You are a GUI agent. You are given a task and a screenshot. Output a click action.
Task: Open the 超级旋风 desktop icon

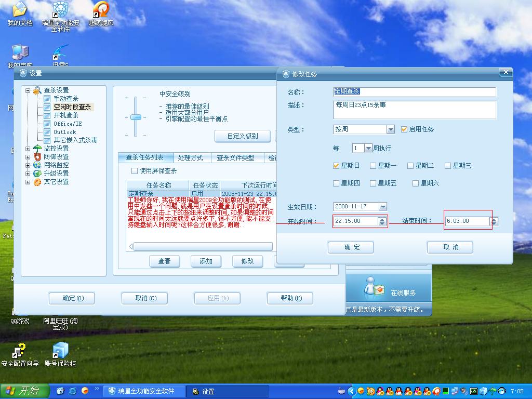pos(101,10)
